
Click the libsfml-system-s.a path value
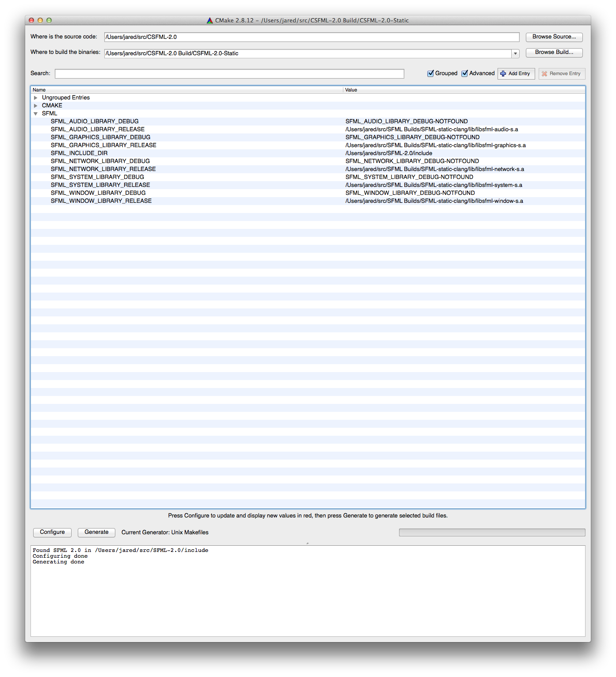pos(434,185)
